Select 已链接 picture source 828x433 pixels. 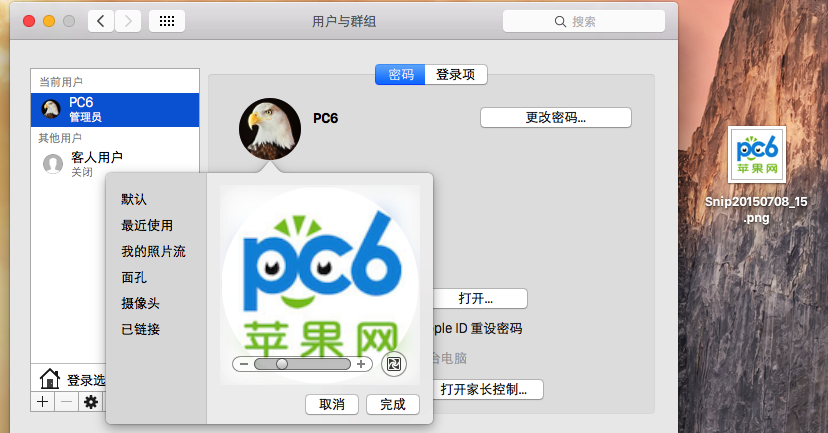pos(140,329)
